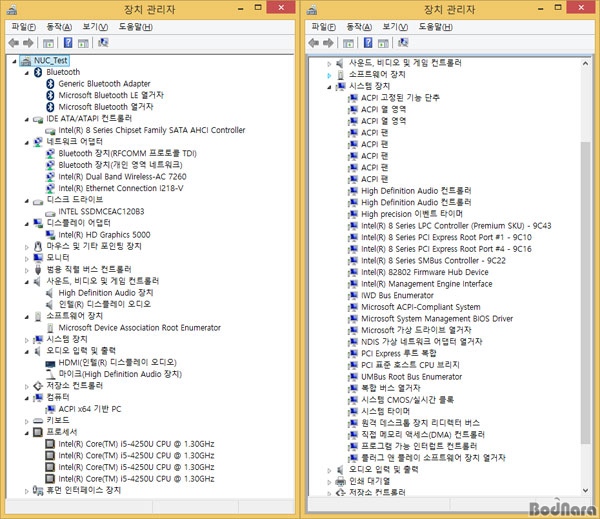Open 파일(F) menu in right window
600x519 pixels.
(323, 27)
